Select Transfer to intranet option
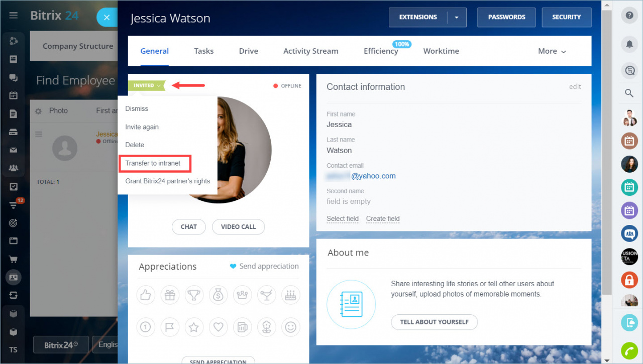 (x=153, y=163)
